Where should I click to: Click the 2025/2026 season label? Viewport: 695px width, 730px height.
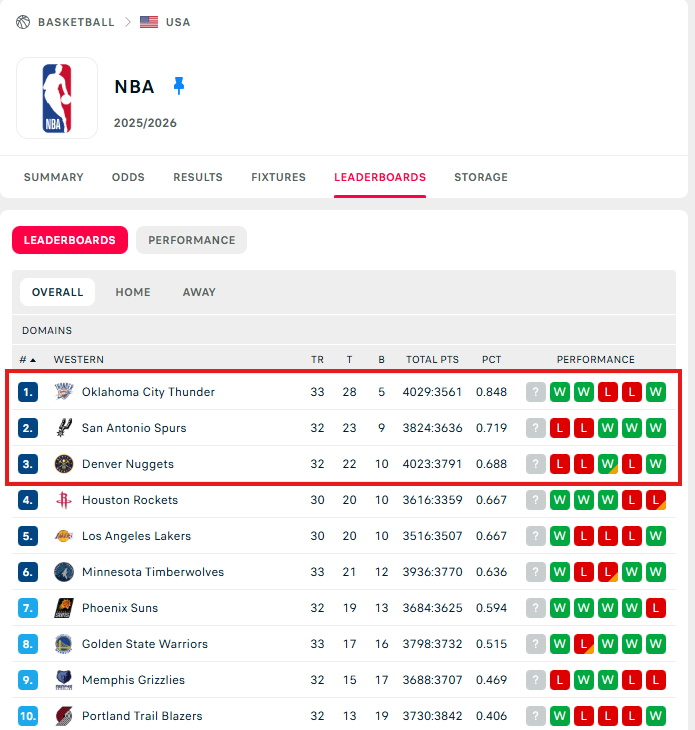tap(145, 123)
